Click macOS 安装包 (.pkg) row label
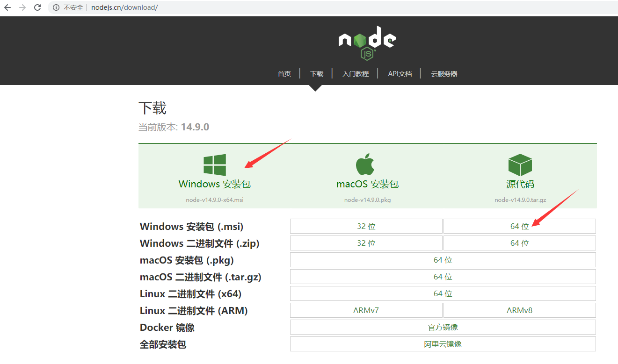618x364 pixels. coord(187,260)
